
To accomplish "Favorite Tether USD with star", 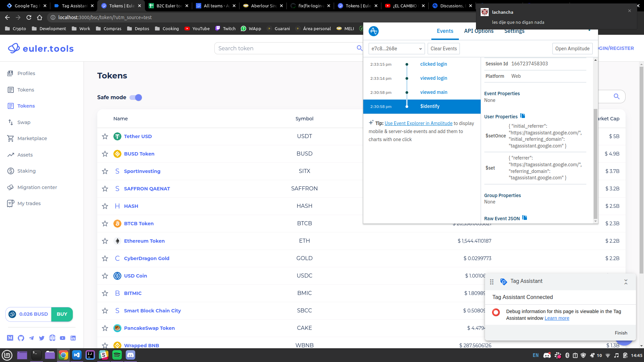I will pyautogui.click(x=105, y=136).
